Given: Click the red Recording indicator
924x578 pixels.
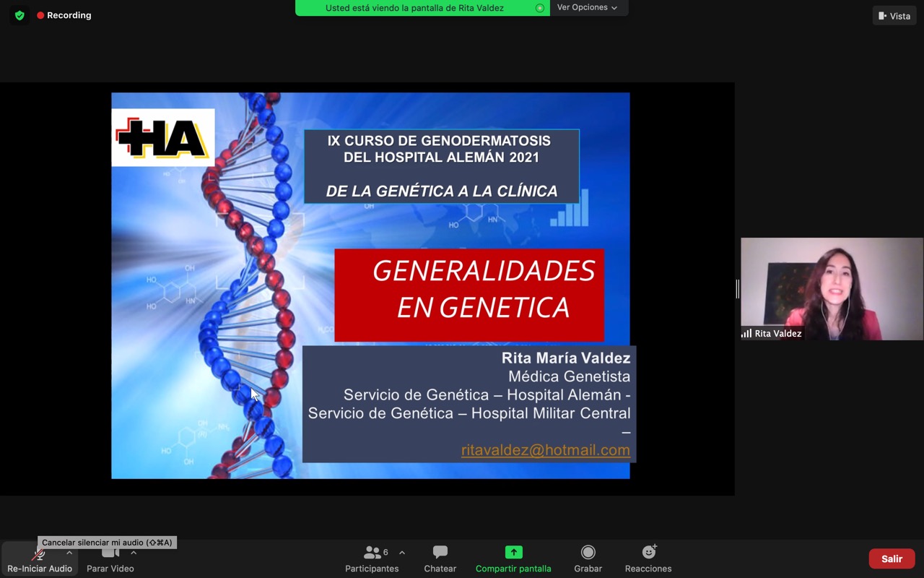Looking at the screenshot, I should [x=64, y=15].
